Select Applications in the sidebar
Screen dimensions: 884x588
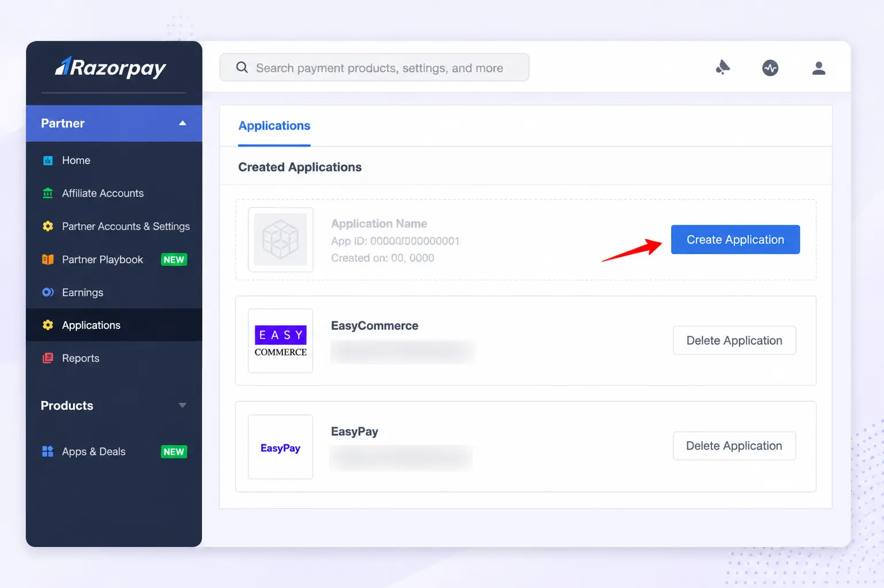114,325
